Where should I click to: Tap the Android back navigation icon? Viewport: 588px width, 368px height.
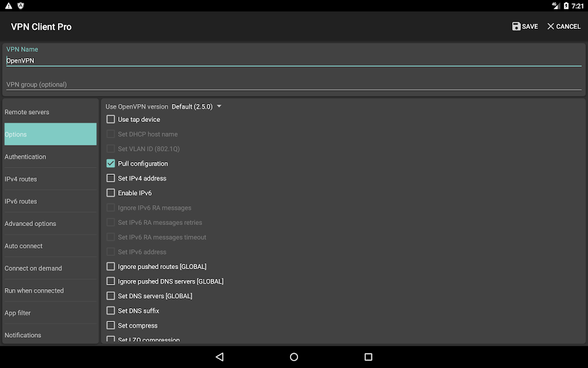click(x=219, y=357)
